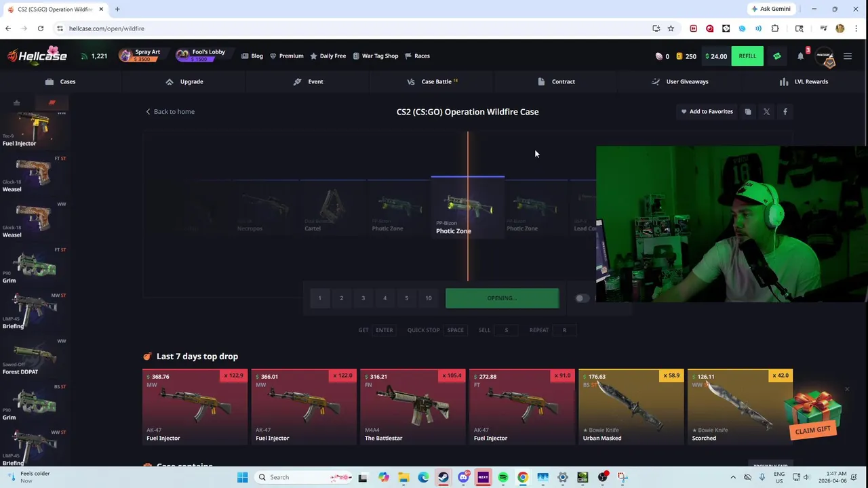The height and width of the screenshot is (488, 868).
Task: Open the Bowie Knife Scorched drop
Action: click(x=740, y=407)
